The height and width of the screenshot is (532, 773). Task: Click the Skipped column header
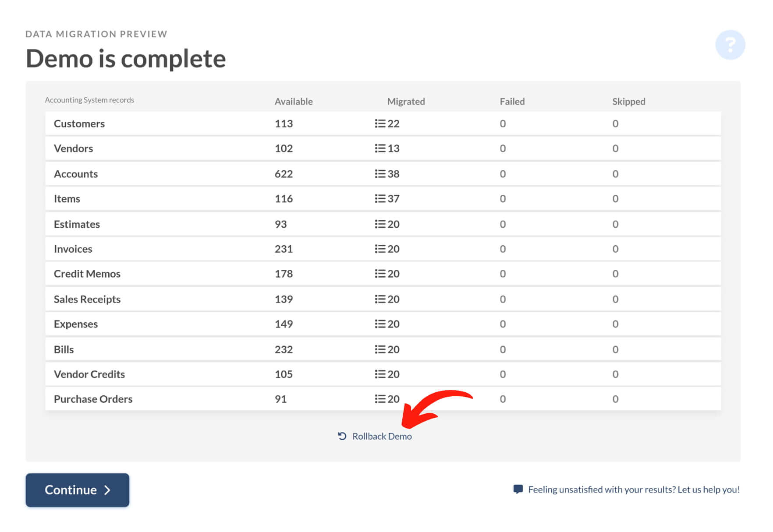(628, 102)
